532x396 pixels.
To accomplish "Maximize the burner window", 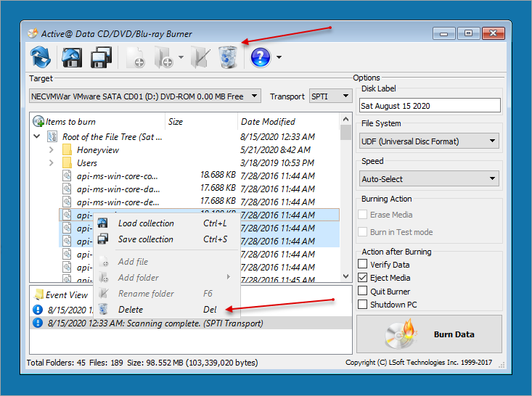I will (x=468, y=33).
